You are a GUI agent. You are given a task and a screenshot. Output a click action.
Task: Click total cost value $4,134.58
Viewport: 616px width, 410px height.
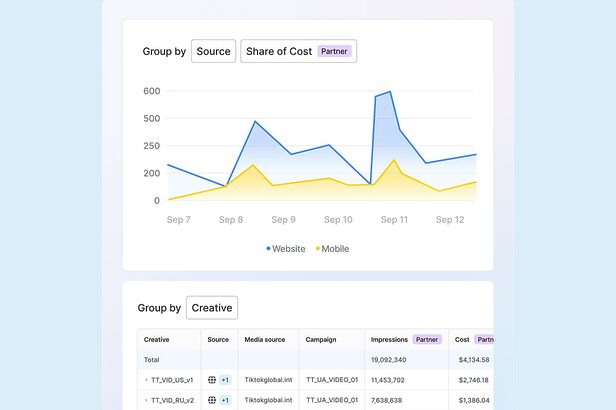pyautogui.click(x=474, y=360)
